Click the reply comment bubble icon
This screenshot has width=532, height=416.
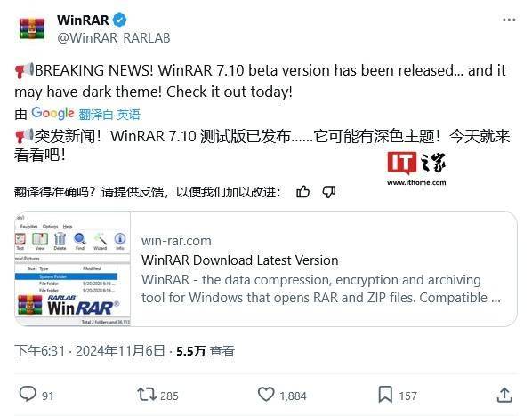point(28,394)
